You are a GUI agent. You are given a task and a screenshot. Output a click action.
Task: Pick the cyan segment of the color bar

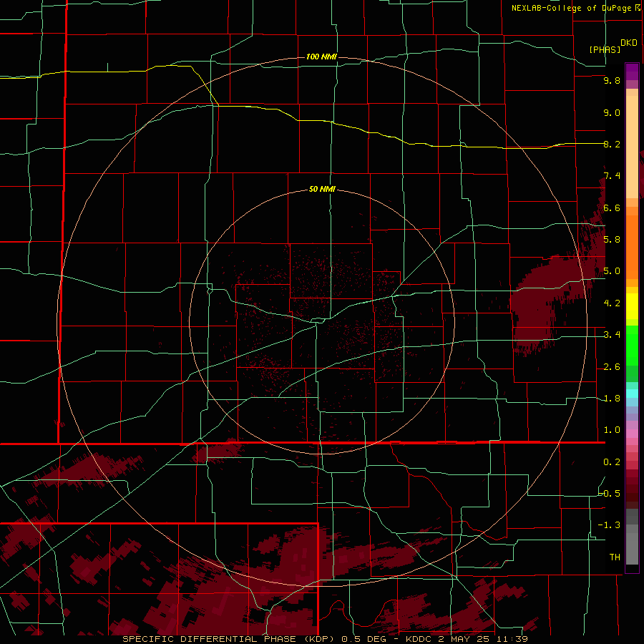pyautogui.click(x=632, y=394)
